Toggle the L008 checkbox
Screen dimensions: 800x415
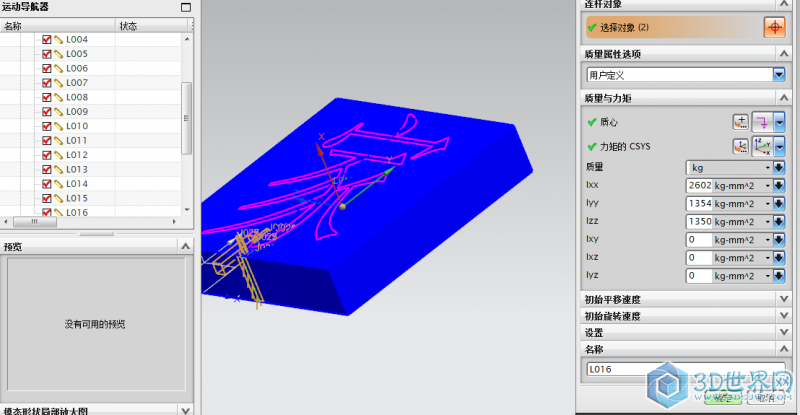point(46,97)
